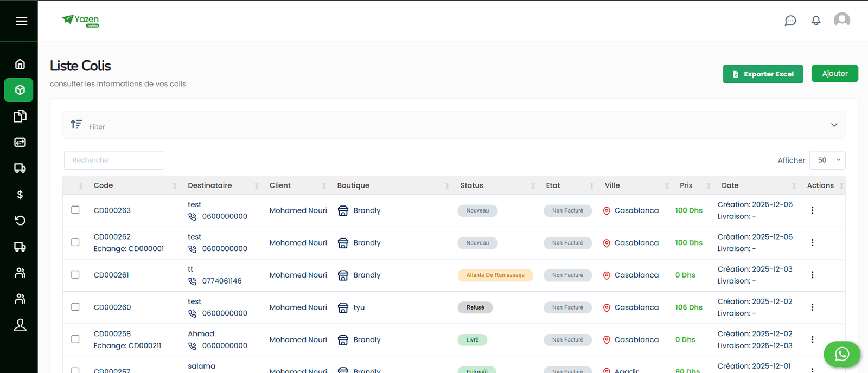Go to the home dashboard icon
This screenshot has width=868, height=373.
pos(20,64)
